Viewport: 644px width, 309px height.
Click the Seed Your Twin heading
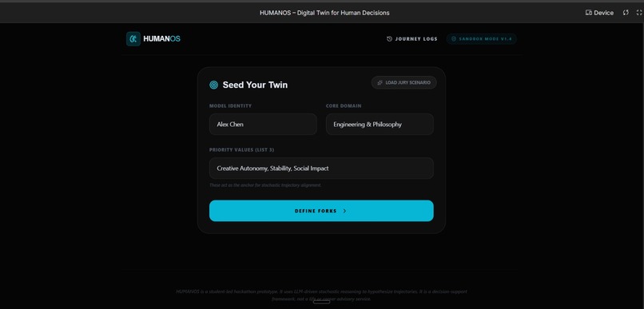point(255,85)
